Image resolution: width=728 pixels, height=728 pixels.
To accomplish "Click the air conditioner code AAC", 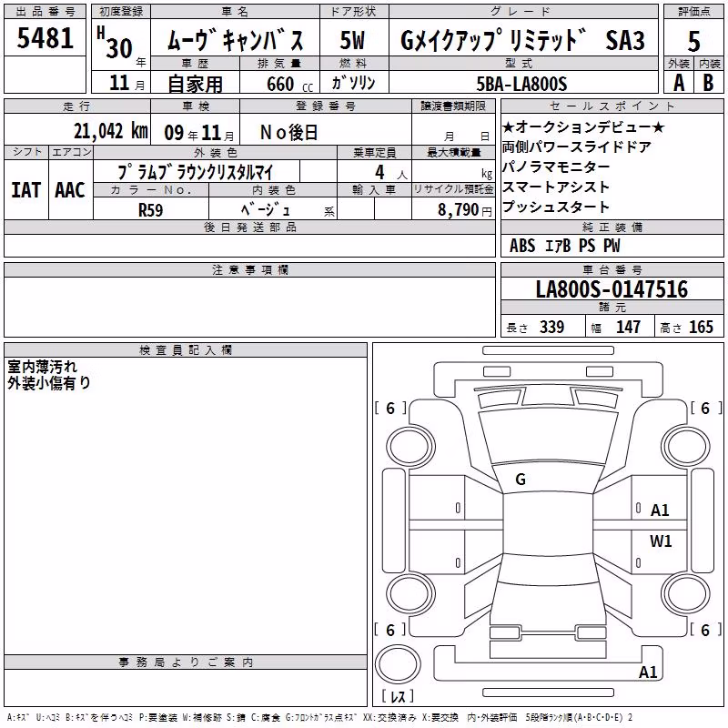I will pos(70,190).
